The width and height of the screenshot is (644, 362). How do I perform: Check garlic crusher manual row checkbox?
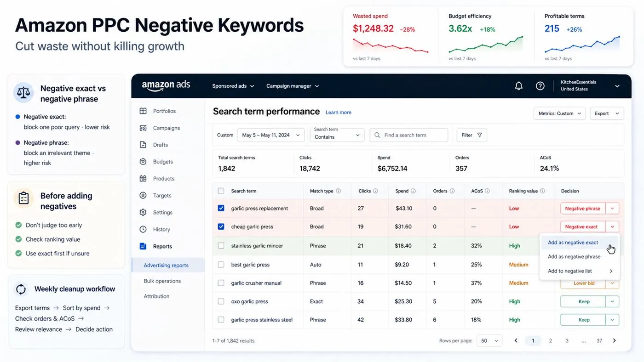click(x=221, y=283)
